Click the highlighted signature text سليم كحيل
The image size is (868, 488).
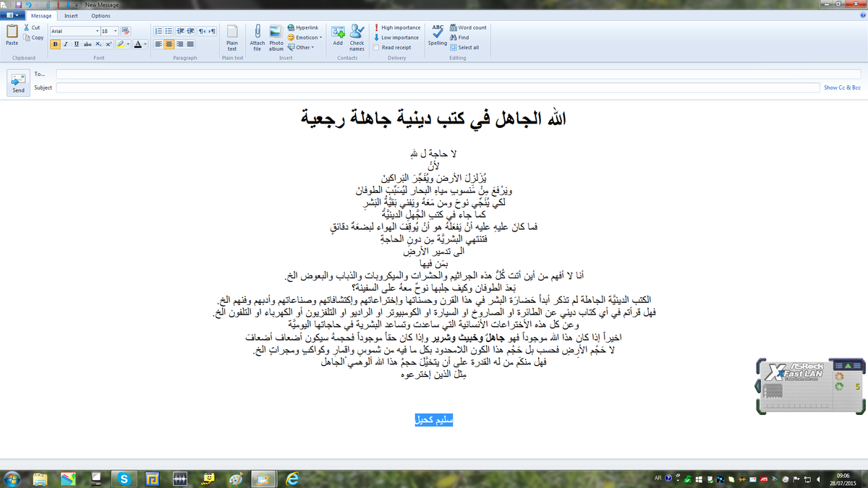pyautogui.click(x=434, y=420)
